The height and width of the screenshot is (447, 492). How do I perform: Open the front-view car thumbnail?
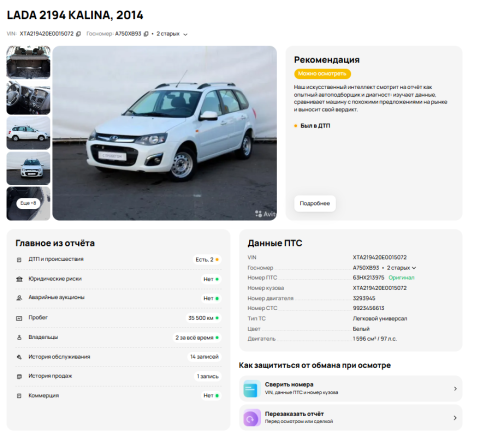coord(28,168)
